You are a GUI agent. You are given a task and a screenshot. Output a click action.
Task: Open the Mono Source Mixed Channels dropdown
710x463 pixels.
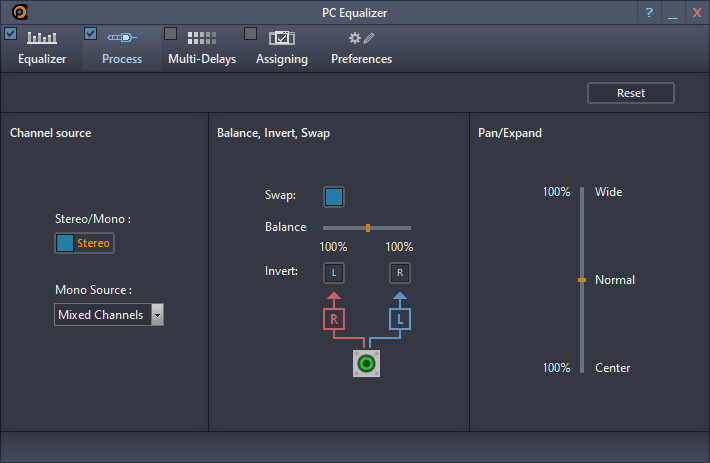(109, 315)
